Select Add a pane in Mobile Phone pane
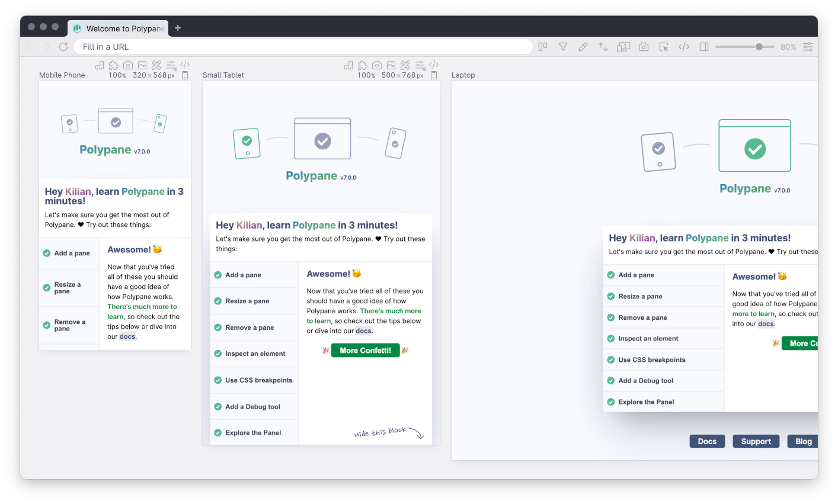Viewport: 838px width, 504px height. (69, 253)
